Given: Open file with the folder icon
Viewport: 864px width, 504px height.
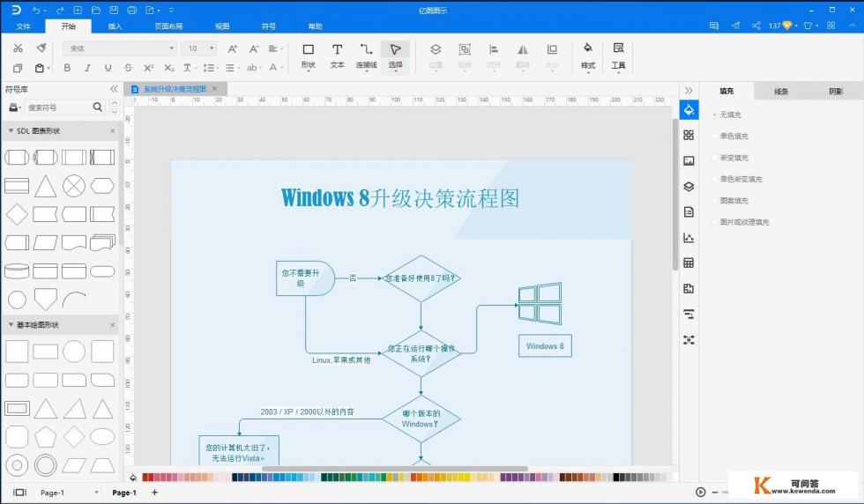Looking at the screenshot, I should pyautogui.click(x=95, y=10).
